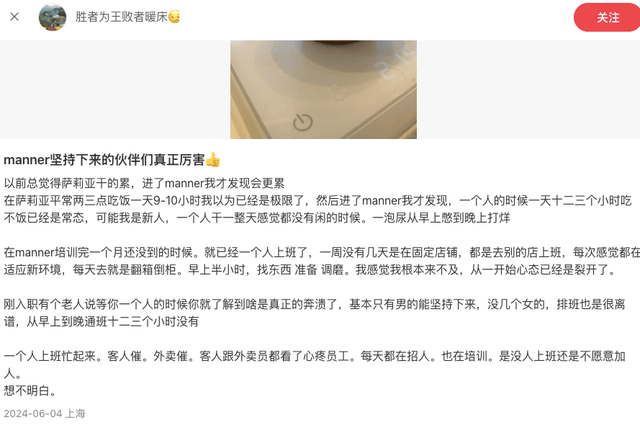Viewport: 640px width, 425px height.
Task: Click the glowing digits on the scale in the photo
Action: click(398, 63)
